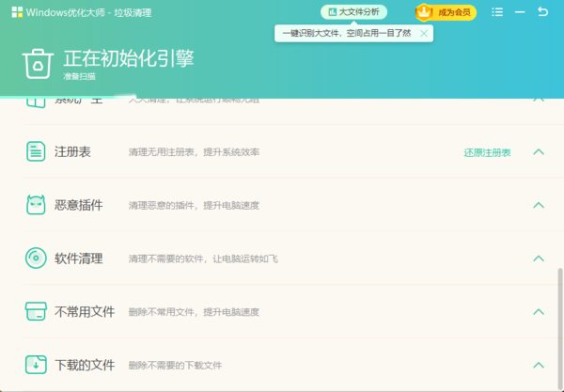Click the 成为会员 become member button
The image size is (564, 392).
446,12
